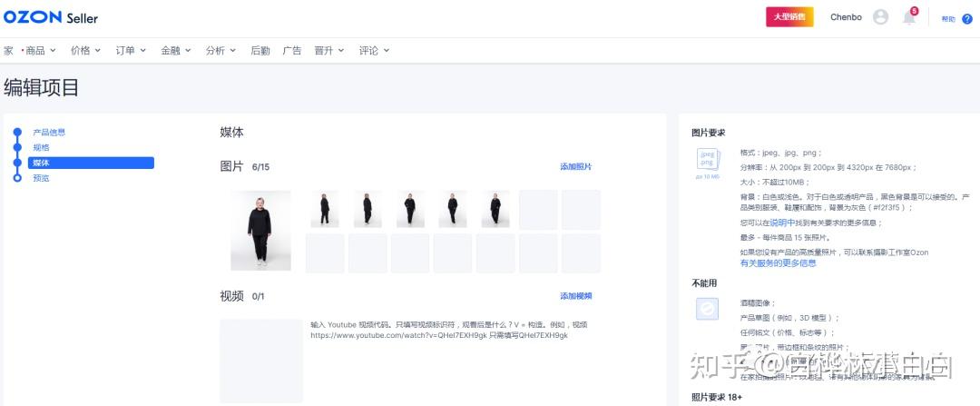
Task: Select the second small product thumbnail
Action: click(x=367, y=209)
